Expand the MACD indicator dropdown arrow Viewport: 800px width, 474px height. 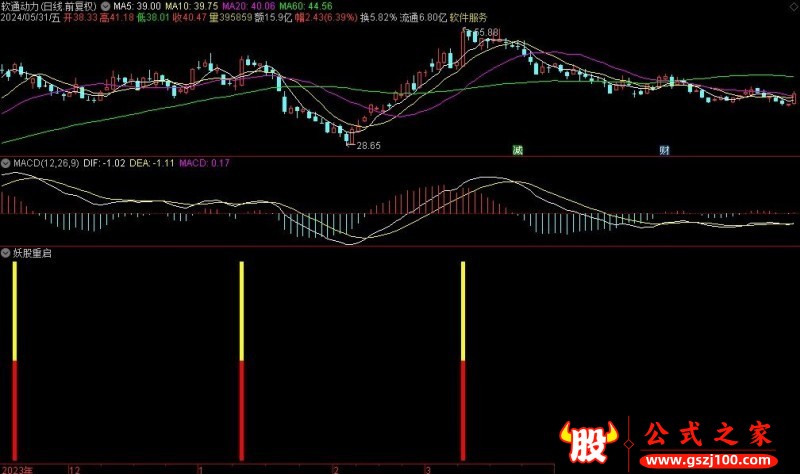click(5, 162)
